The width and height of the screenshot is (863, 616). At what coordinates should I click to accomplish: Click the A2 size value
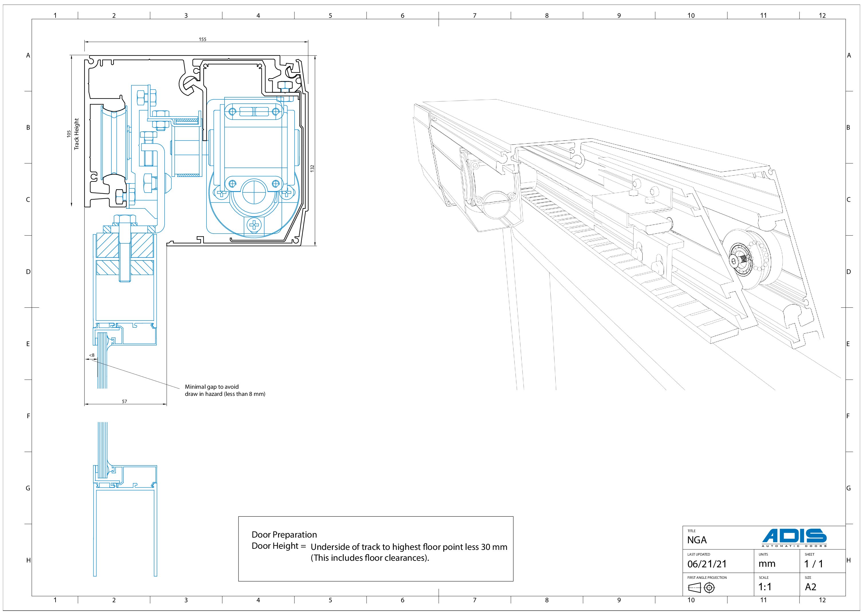(810, 587)
